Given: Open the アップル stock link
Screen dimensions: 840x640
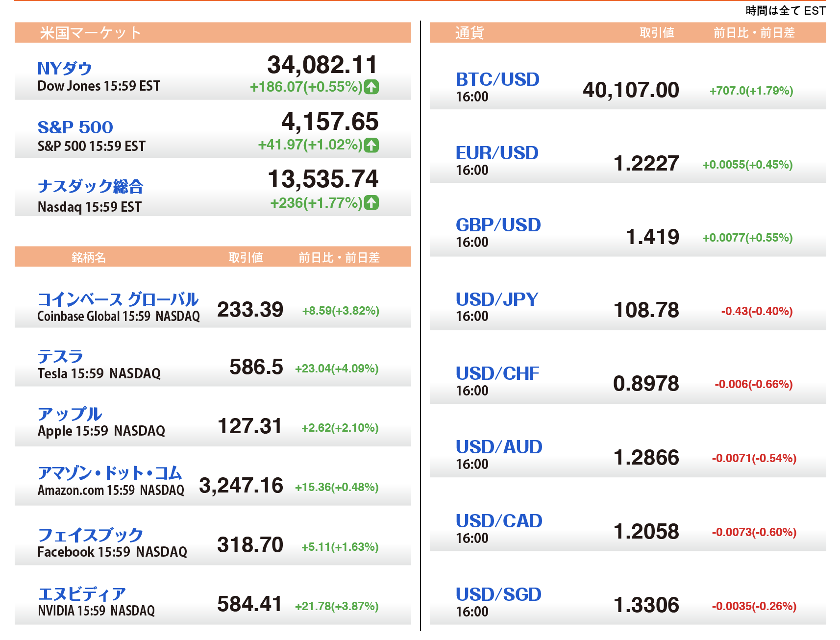Looking at the screenshot, I should point(70,414).
